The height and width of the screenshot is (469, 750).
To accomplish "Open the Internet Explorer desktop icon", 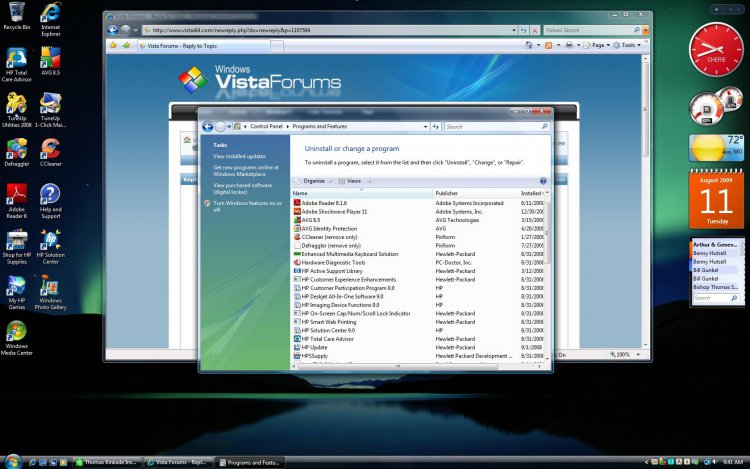I will (50, 19).
